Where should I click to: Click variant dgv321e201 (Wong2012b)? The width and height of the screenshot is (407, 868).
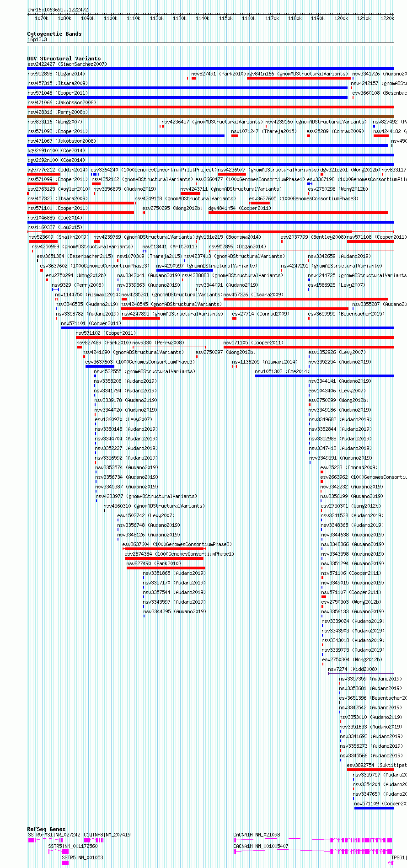coord(350,170)
